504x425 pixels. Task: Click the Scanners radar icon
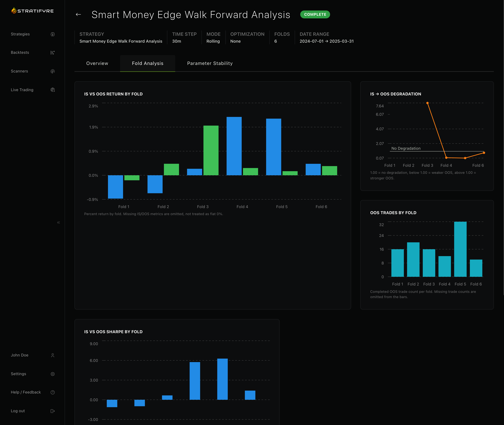[52, 71]
